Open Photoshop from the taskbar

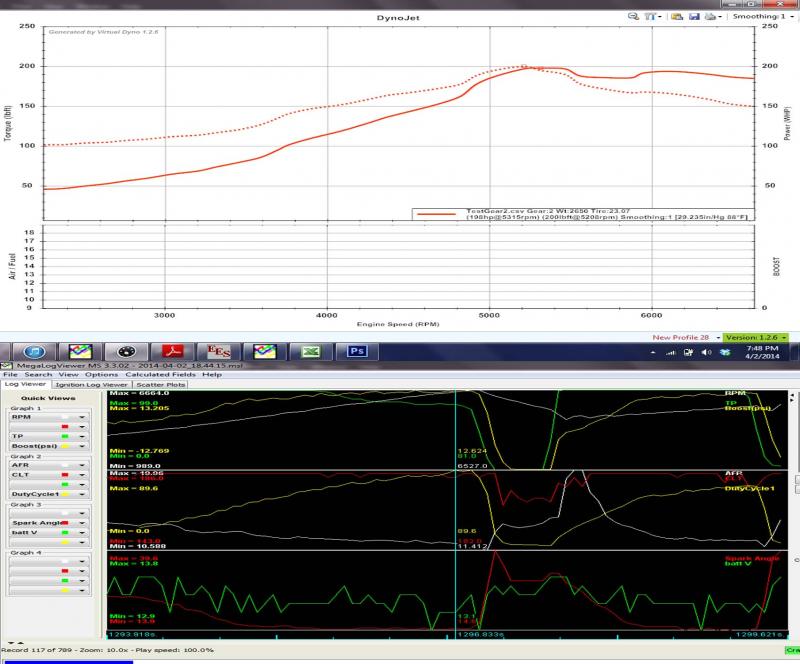[357, 352]
